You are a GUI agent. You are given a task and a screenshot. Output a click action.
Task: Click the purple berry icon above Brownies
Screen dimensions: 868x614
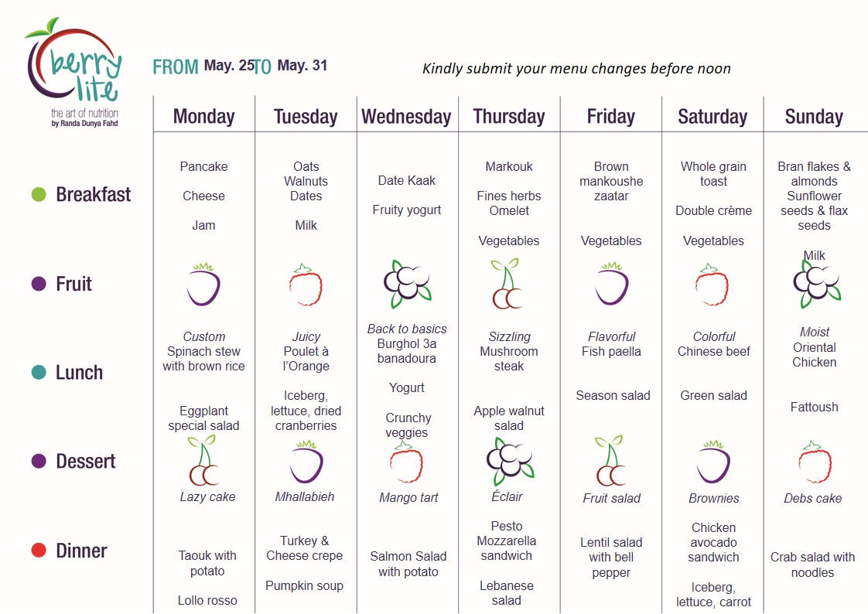pos(713,462)
